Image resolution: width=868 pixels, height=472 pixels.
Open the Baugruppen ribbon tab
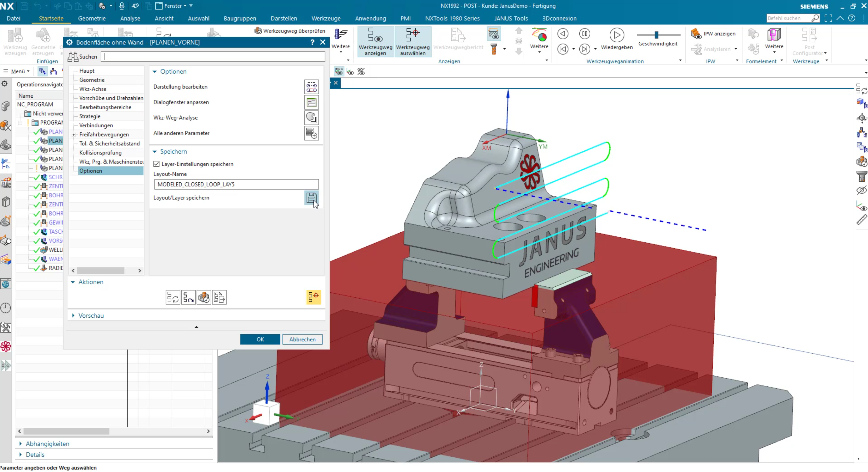[240, 19]
